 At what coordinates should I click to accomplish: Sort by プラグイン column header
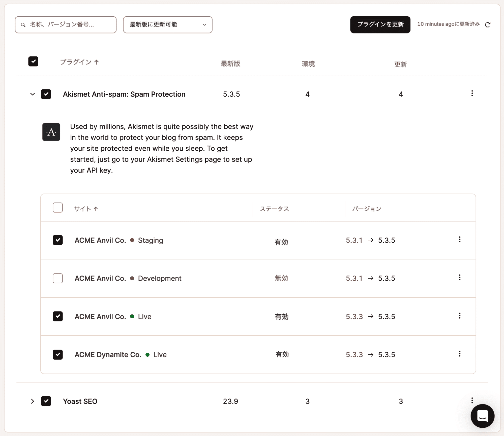coord(79,62)
